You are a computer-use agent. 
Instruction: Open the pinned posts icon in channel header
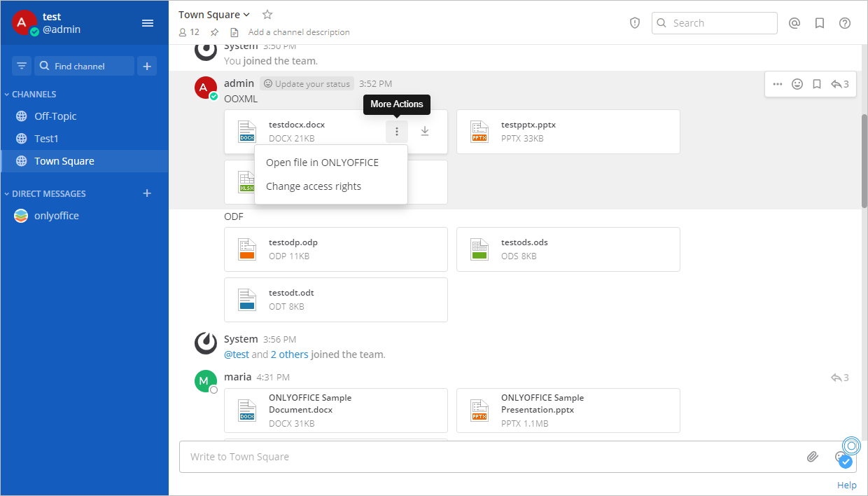point(215,32)
